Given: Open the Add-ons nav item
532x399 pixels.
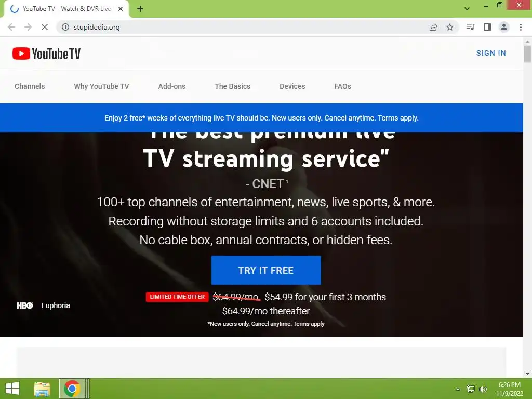Looking at the screenshot, I should pos(171,87).
